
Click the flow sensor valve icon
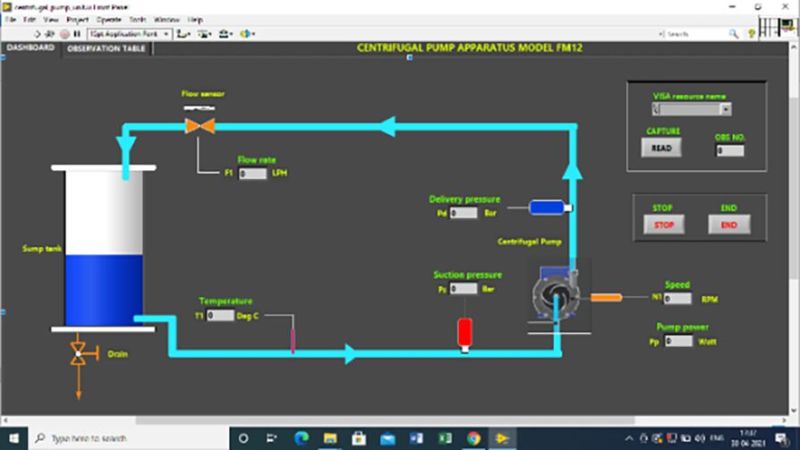(194, 125)
